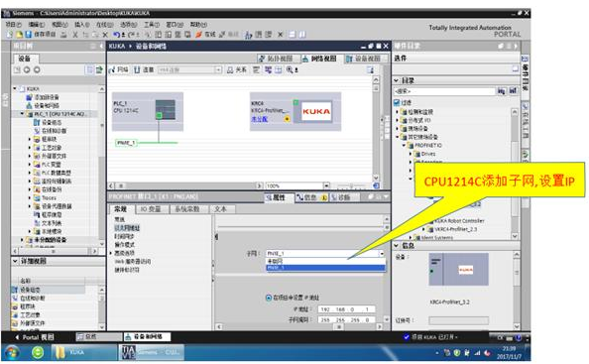Open the subnet dropdown arrow
This screenshot has height=364, width=589.
pyautogui.click(x=382, y=254)
